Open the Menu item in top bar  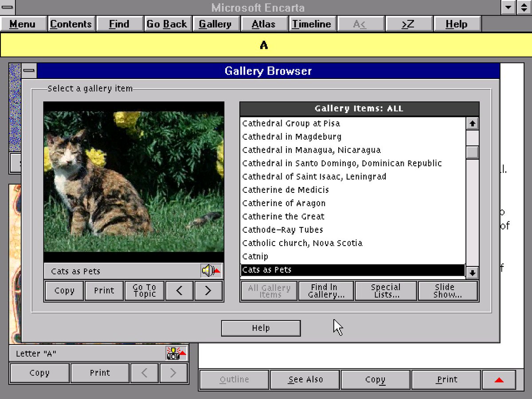23,24
